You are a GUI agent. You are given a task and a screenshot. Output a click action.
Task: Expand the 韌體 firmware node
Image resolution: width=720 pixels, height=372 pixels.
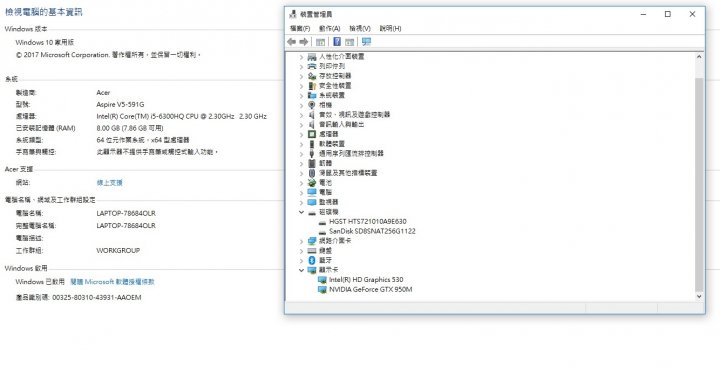301,163
